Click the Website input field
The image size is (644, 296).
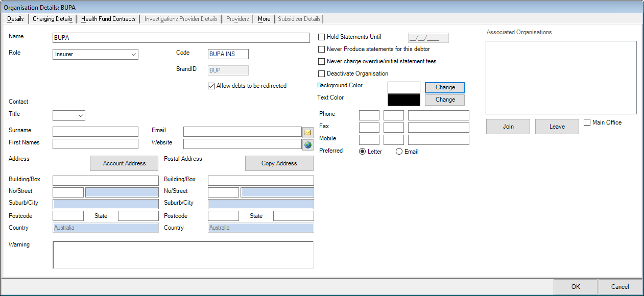pyautogui.click(x=243, y=144)
